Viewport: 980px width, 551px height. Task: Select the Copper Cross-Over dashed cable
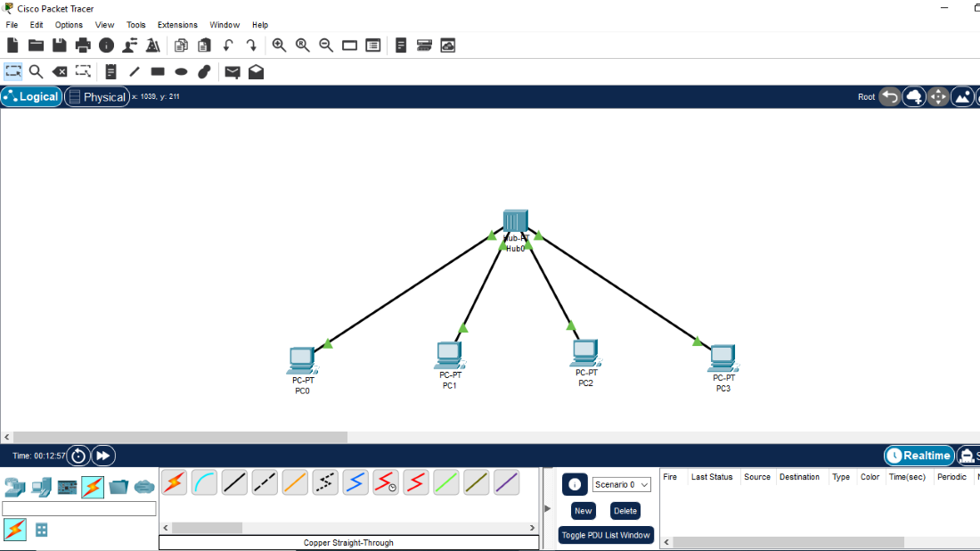[265, 482]
